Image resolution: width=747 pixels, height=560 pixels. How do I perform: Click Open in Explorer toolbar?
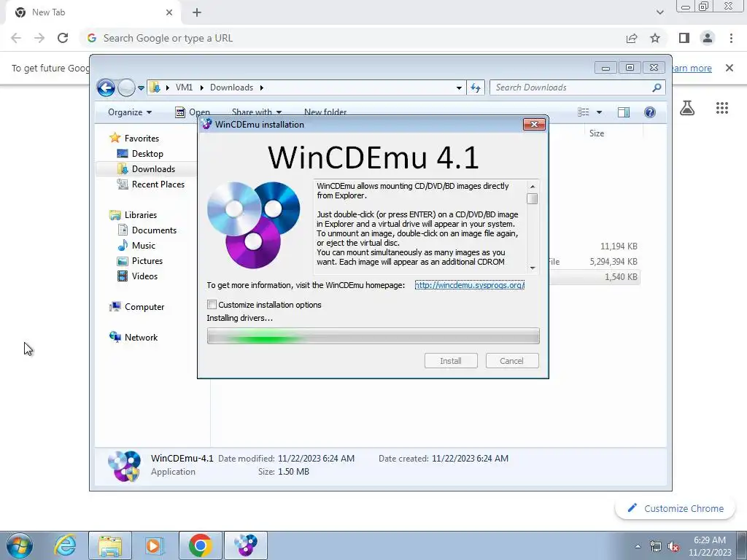pyautogui.click(x=193, y=112)
